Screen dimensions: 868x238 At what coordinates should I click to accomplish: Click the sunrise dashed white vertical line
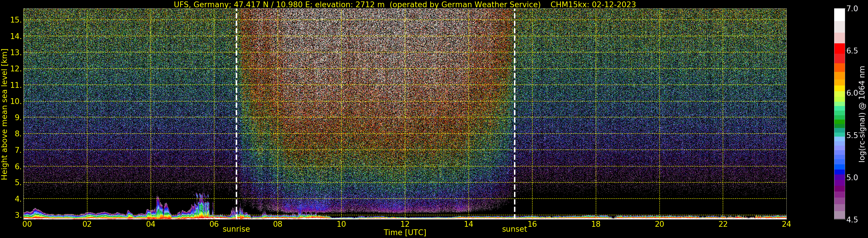click(237, 114)
